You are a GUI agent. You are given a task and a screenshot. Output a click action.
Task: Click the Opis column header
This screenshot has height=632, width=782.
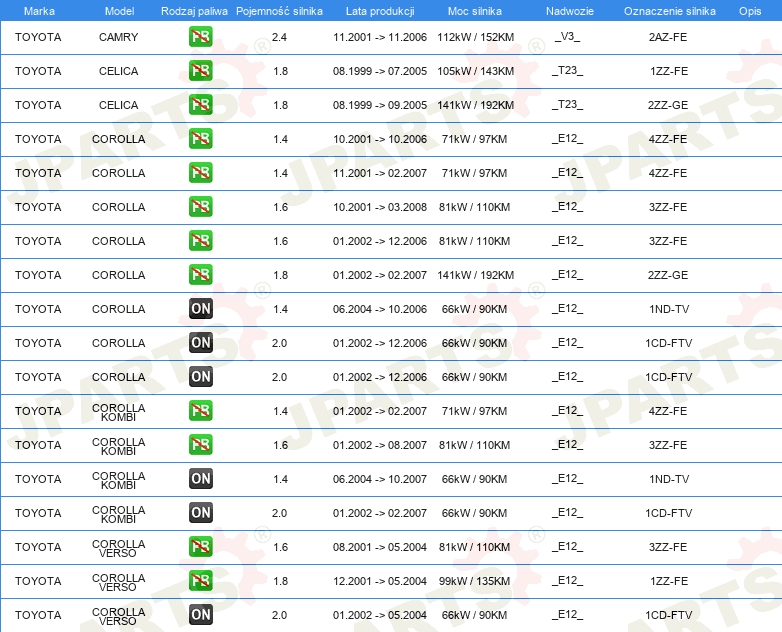750,11
